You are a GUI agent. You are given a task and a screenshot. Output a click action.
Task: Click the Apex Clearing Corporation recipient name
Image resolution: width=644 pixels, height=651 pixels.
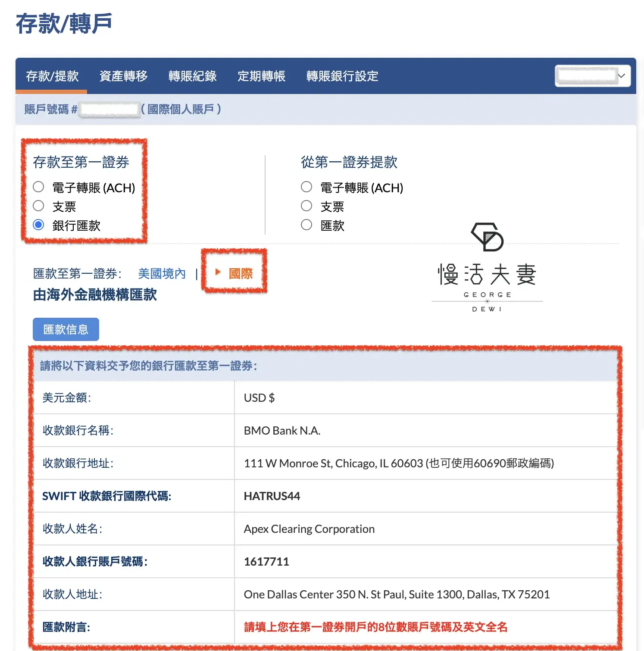point(309,529)
